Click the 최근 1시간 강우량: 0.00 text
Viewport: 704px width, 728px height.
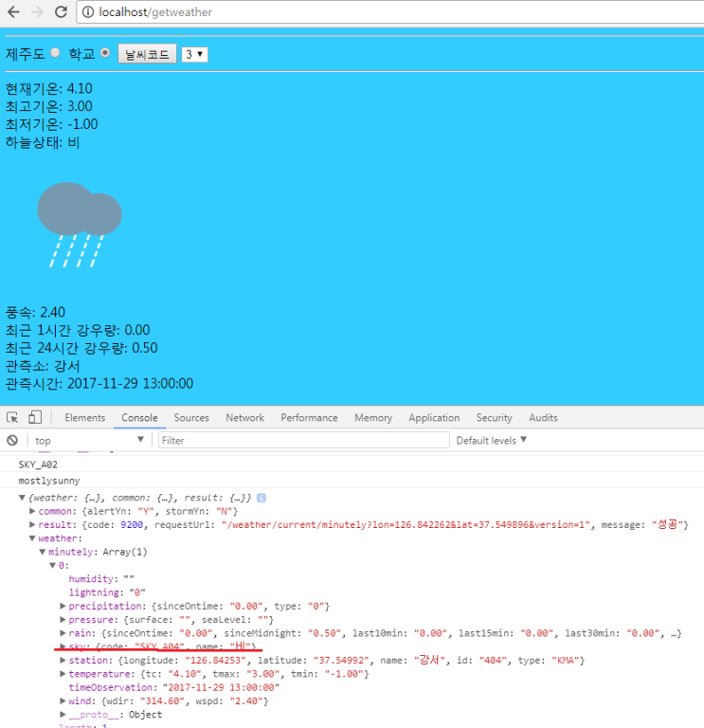point(78,330)
